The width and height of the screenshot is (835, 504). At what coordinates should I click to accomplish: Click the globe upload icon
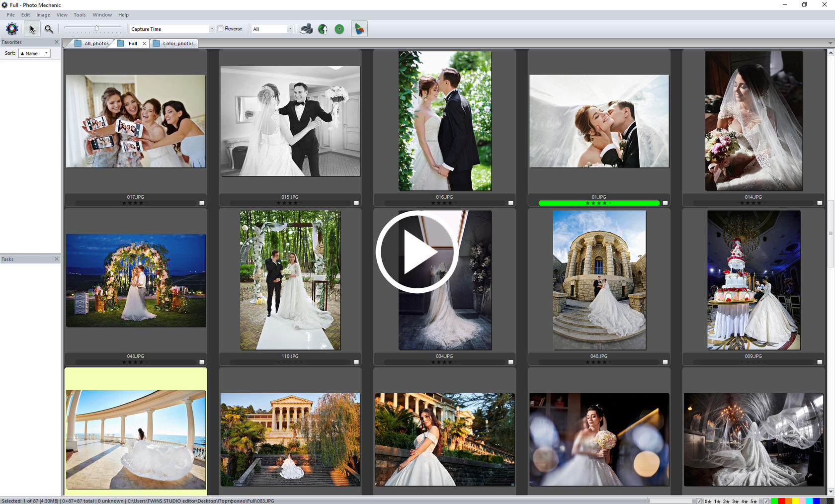[x=323, y=29]
